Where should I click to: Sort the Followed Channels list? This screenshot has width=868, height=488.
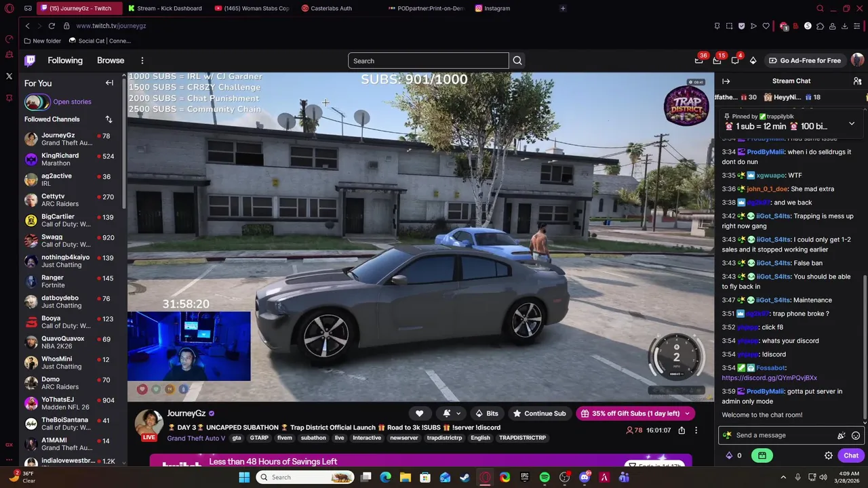click(108, 119)
